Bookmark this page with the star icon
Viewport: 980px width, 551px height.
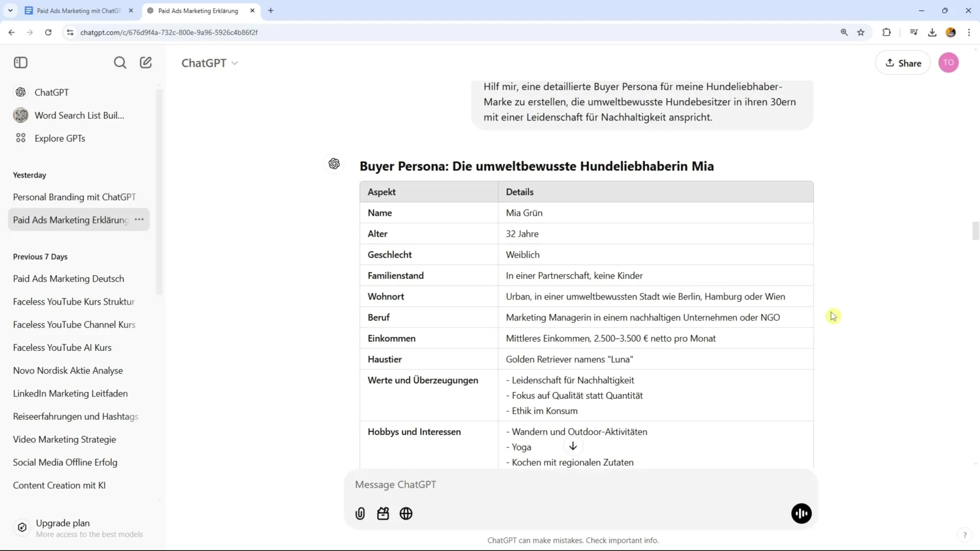(x=861, y=32)
